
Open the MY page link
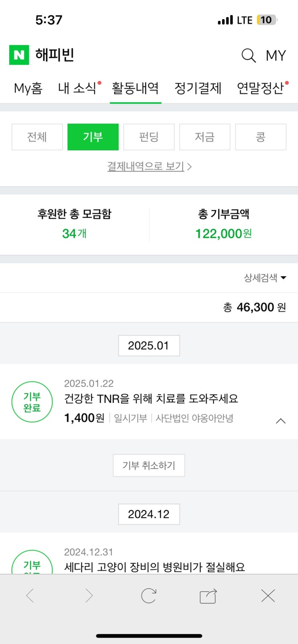point(276,56)
